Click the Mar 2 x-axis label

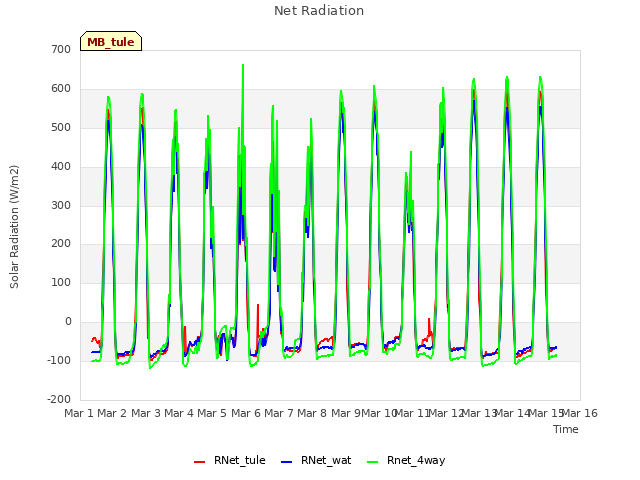(112, 413)
